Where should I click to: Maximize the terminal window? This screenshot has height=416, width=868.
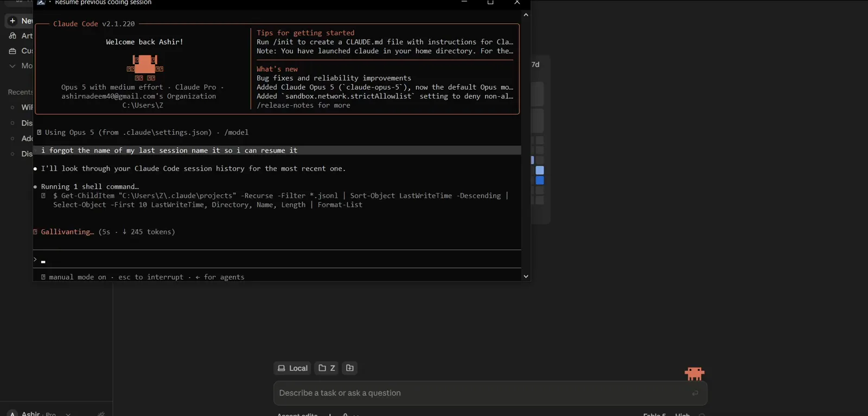pos(490,3)
